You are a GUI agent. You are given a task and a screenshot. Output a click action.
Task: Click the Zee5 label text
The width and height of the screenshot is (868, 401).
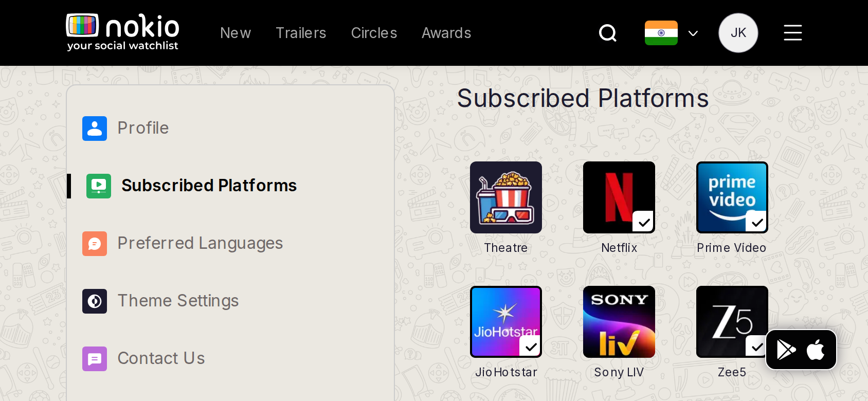pyautogui.click(x=732, y=372)
